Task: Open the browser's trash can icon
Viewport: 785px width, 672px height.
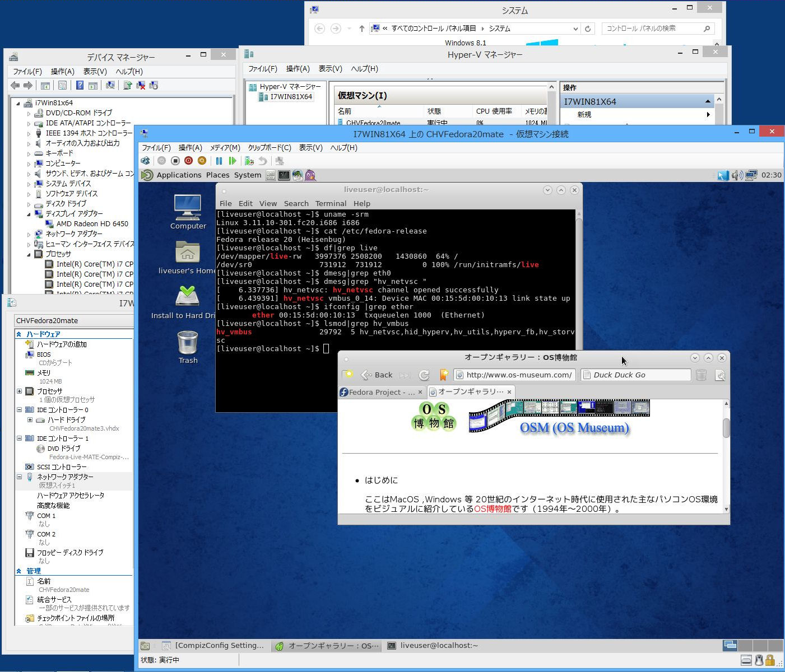Action: tap(701, 375)
